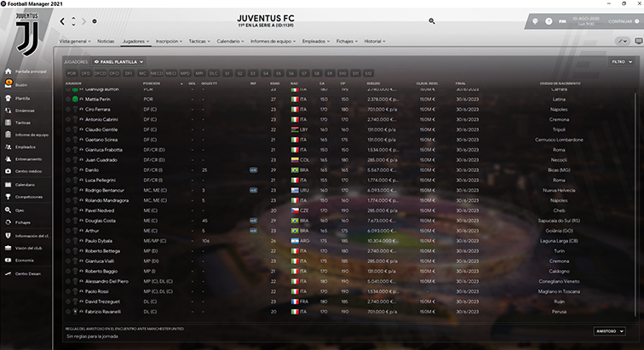
Task: Click the POR position button
Action: click(72, 73)
